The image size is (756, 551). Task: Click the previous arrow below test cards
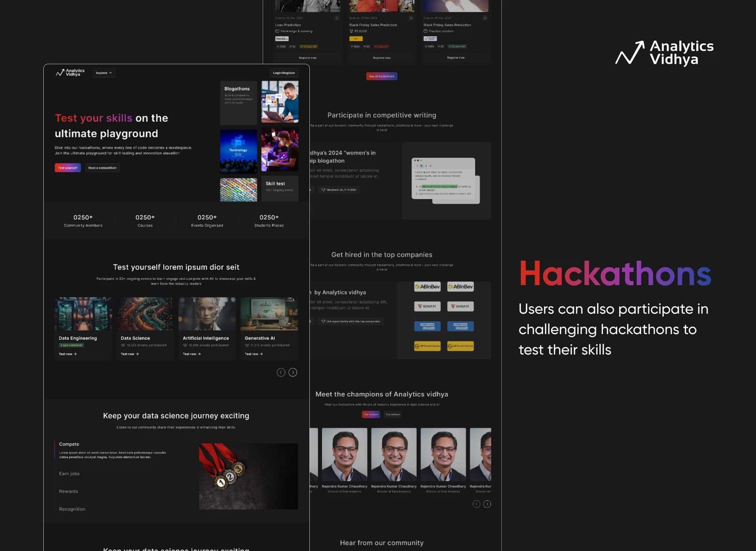point(281,372)
